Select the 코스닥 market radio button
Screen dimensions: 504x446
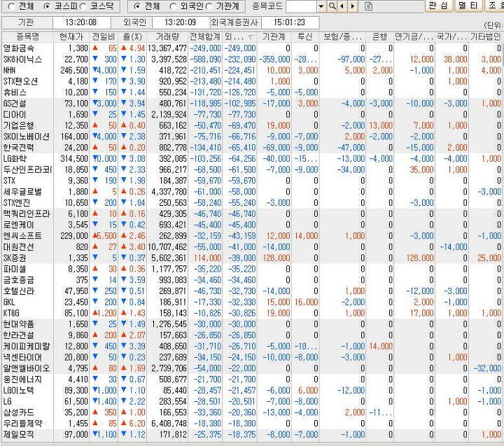click(x=83, y=6)
